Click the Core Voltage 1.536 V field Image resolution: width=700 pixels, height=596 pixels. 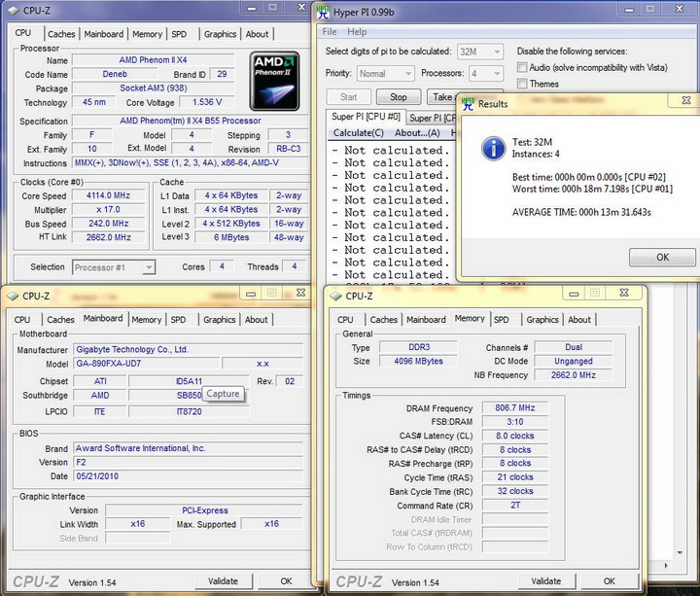point(207,102)
